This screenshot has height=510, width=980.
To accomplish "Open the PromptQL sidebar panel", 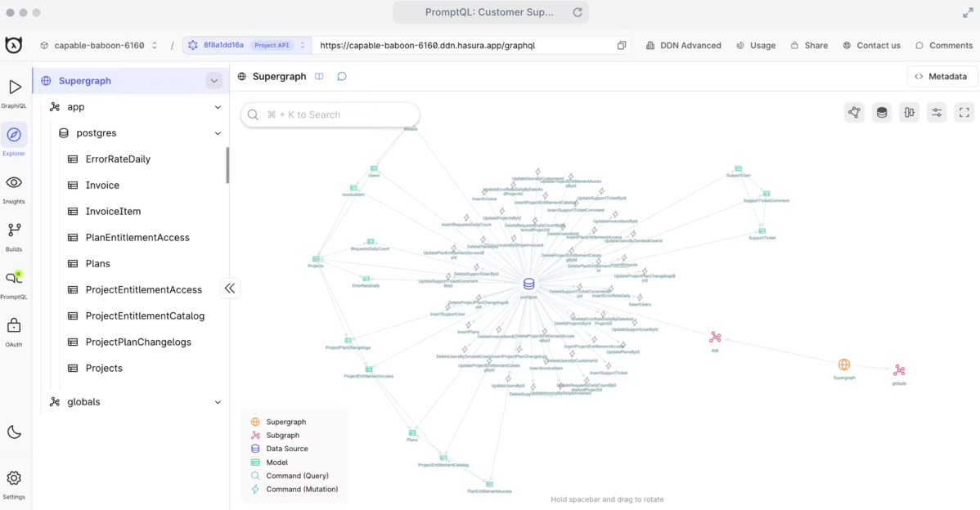I will click(x=14, y=283).
